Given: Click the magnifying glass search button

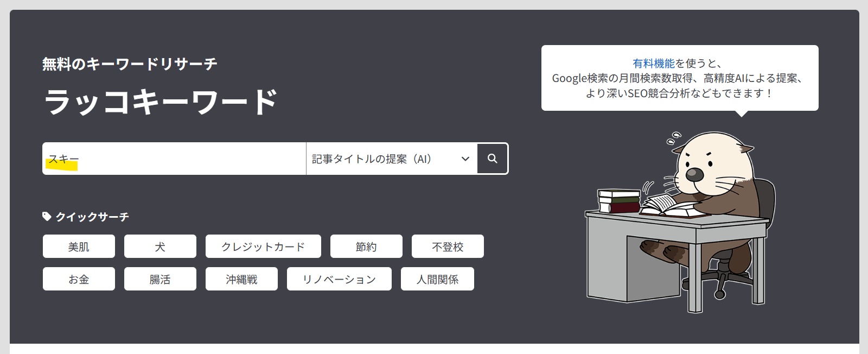Looking at the screenshot, I should tap(492, 159).
